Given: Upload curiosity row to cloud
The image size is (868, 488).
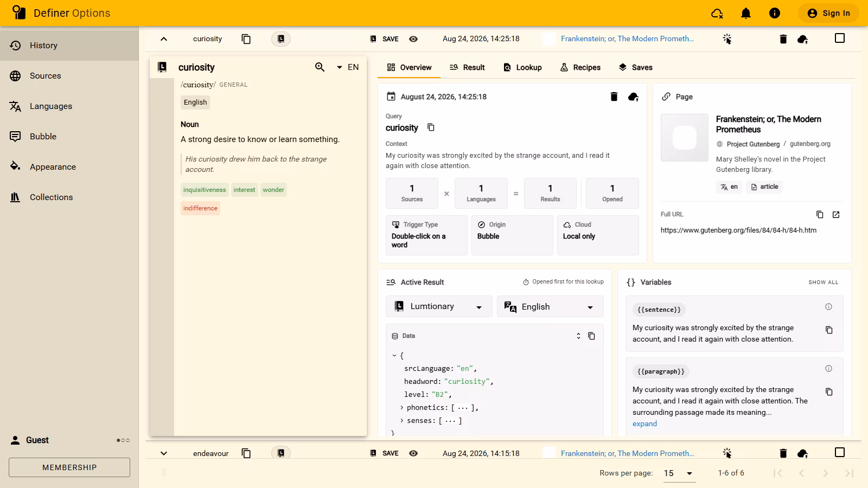Looking at the screenshot, I should [803, 39].
